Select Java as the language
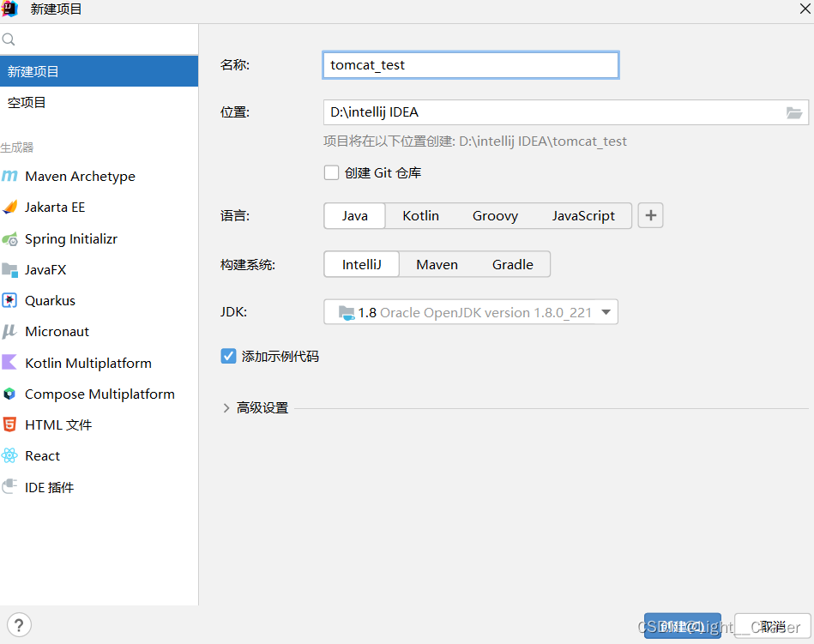Image resolution: width=814 pixels, height=644 pixels. 354,215
